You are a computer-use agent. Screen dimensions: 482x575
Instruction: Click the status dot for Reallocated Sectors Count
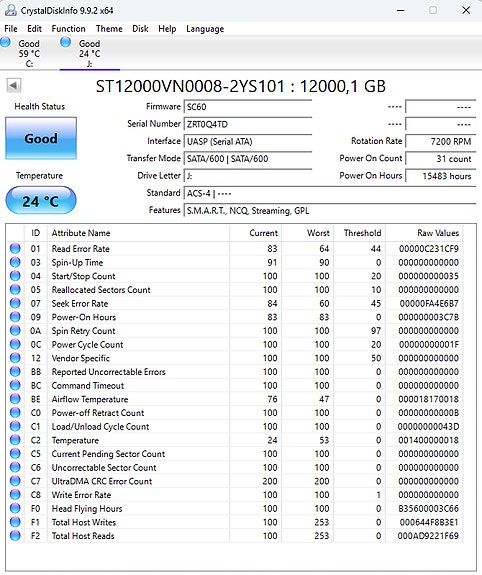click(15, 290)
